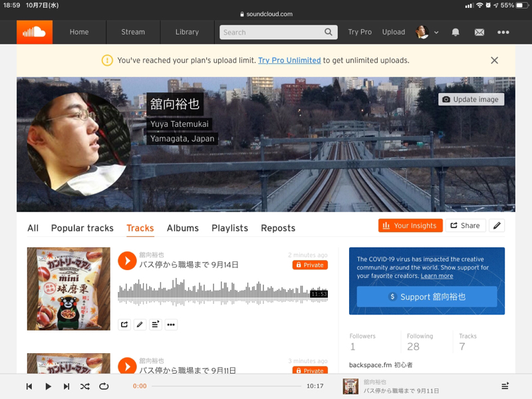532x399 pixels.
Task: Open the notifications bell
Action: click(x=456, y=32)
